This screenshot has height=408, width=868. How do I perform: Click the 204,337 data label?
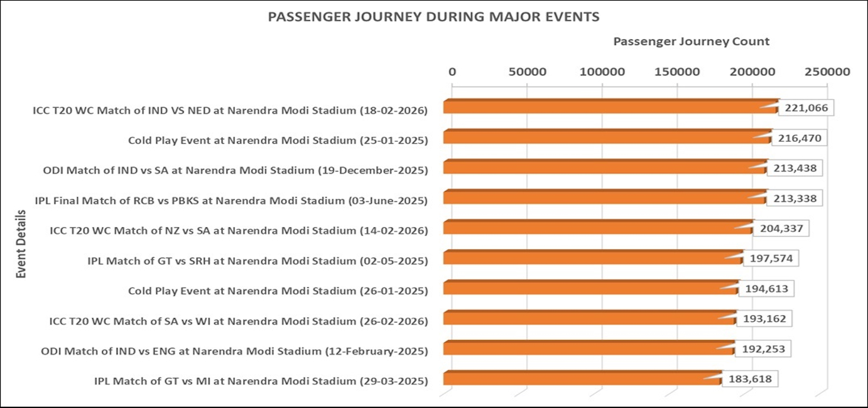[x=781, y=228]
